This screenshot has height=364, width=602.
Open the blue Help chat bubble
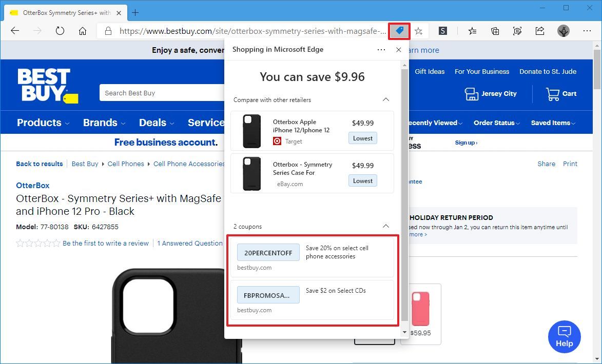(x=564, y=337)
